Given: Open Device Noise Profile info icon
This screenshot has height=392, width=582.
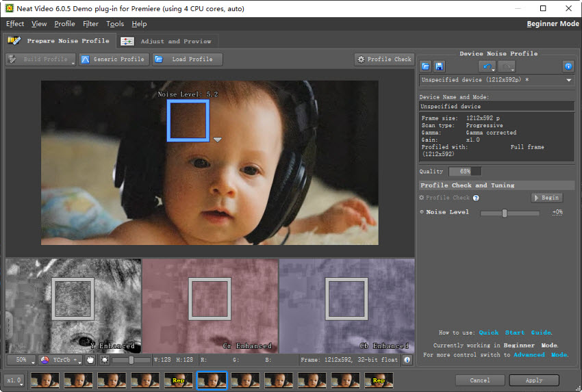Looking at the screenshot, I should tap(568, 67).
